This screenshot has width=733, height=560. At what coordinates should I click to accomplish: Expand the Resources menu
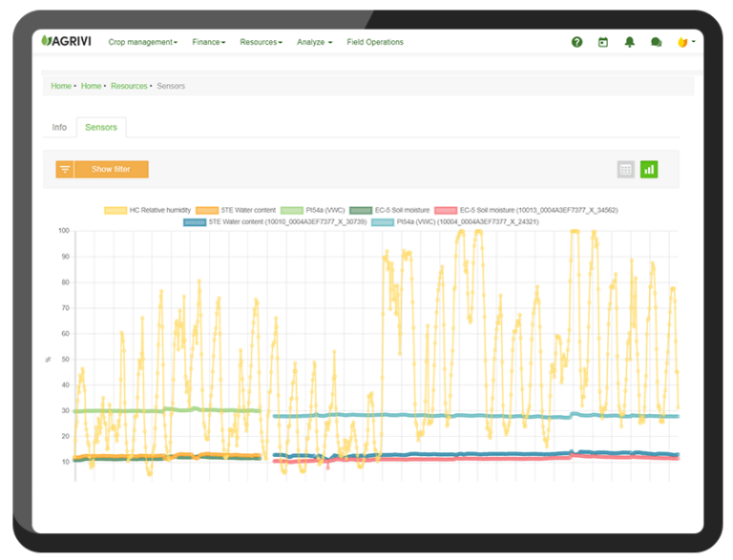click(261, 42)
